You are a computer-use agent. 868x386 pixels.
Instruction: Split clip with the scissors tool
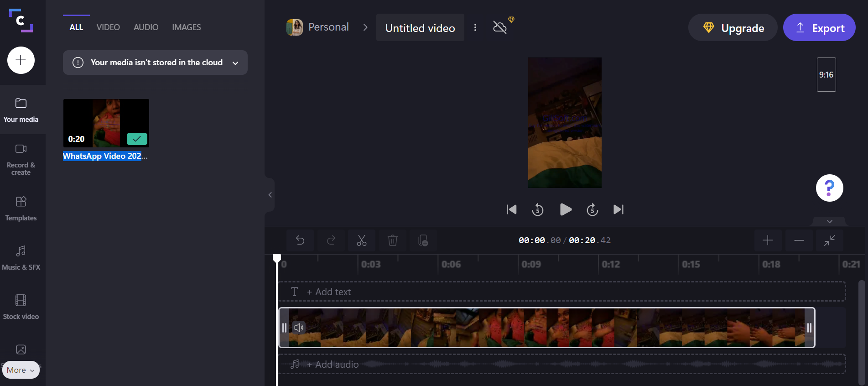pos(362,240)
